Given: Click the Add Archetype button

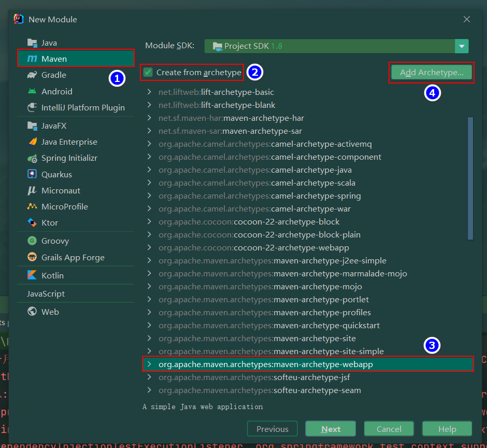Looking at the screenshot, I should (x=431, y=73).
